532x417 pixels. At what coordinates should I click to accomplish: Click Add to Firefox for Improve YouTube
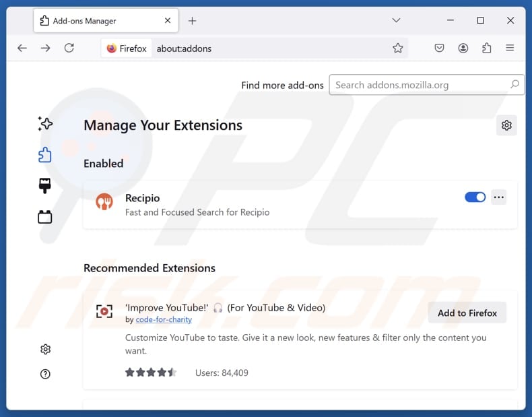click(467, 313)
